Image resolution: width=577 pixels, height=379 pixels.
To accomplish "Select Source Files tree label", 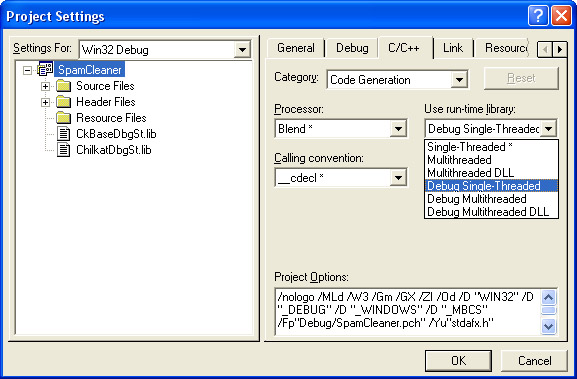I will pos(105,86).
